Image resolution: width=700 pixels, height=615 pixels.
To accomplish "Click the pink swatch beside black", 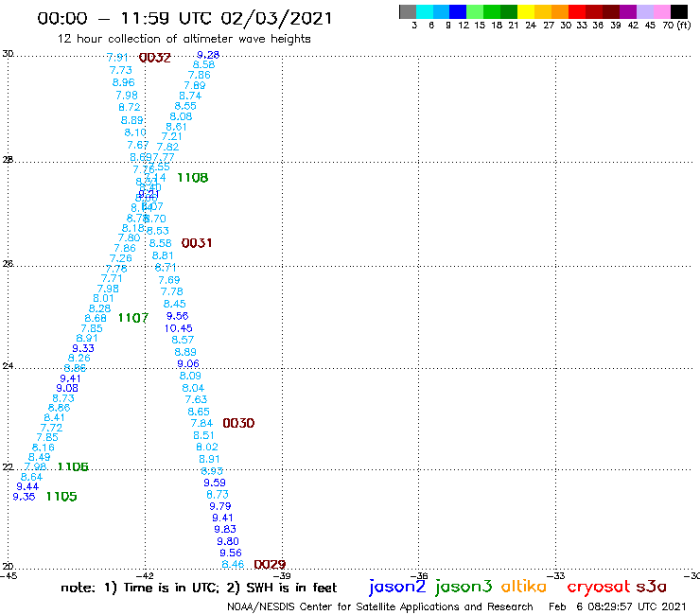I will click(662, 11).
